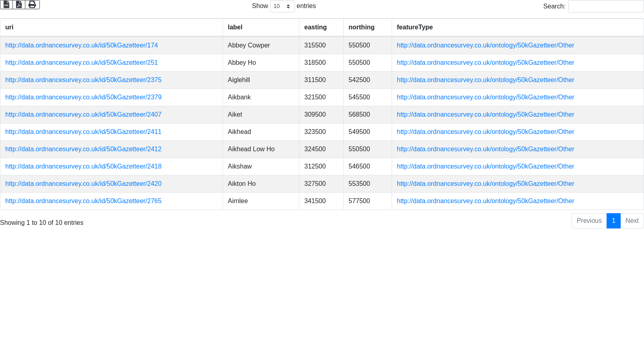Screen dimensions: 644x362
Task: Sort table by label column
Action: (x=235, y=27)
